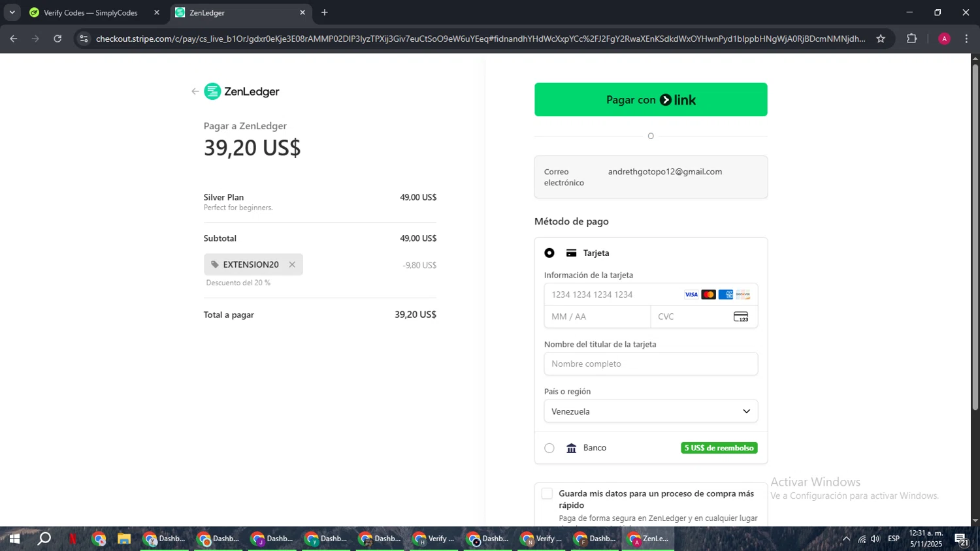Screen dimensions: 980x551
Task: Click the tag icon in the EXTENSION20 chip
Action: (215, 264)
